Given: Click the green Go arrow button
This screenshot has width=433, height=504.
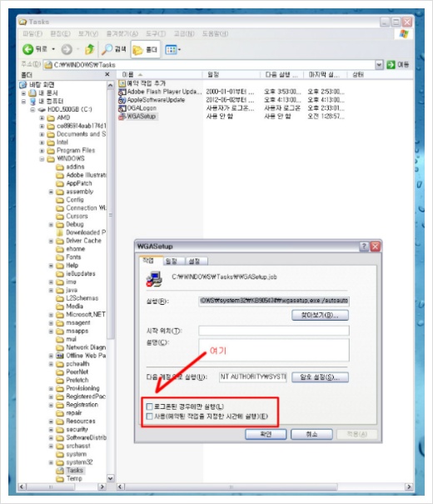Looking at the screenshot, I should pos(391,65).
